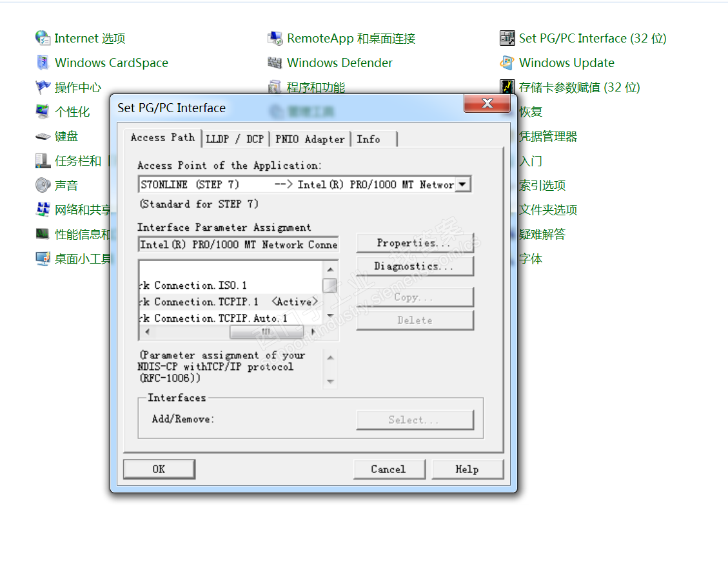Click interface list horizontal scroll right arrow

(313, 331)
